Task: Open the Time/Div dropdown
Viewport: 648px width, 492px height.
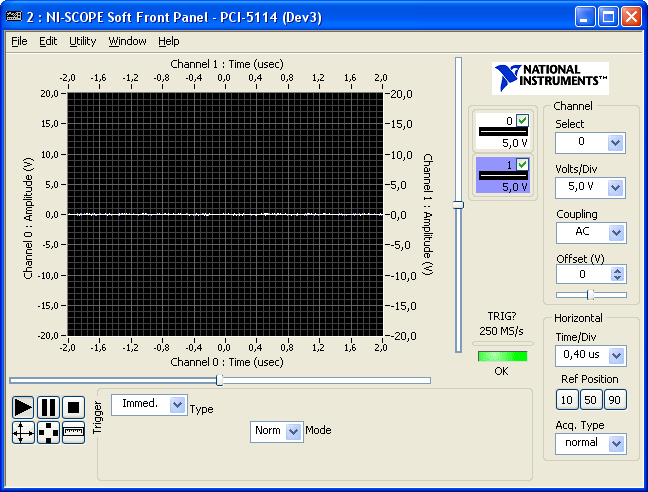Action: point(616,356)
